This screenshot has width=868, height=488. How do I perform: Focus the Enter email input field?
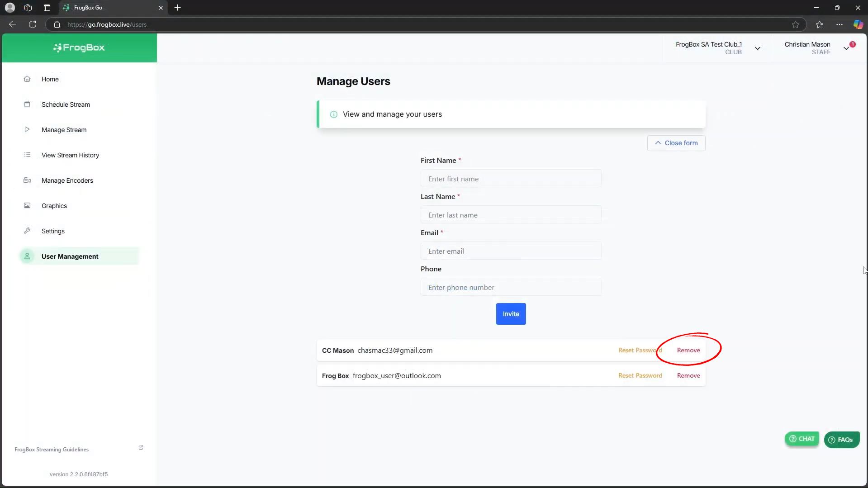[511, 251]
